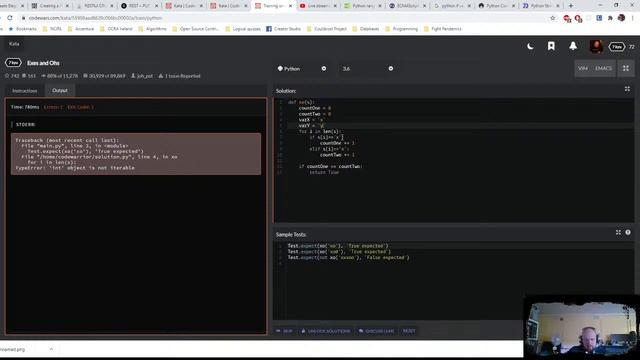
Task: Enable VIM editor mode
Action: tap(583, 68)
